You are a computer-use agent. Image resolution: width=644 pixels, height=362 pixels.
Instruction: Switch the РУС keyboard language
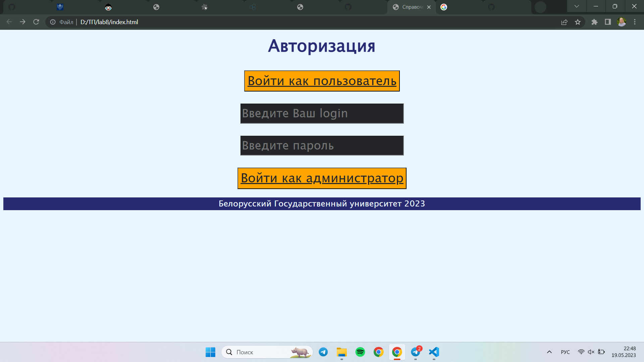tap(566, 352)
